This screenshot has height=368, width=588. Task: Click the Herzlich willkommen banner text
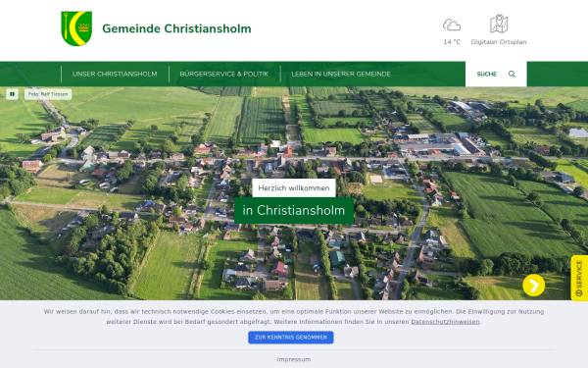294,187
